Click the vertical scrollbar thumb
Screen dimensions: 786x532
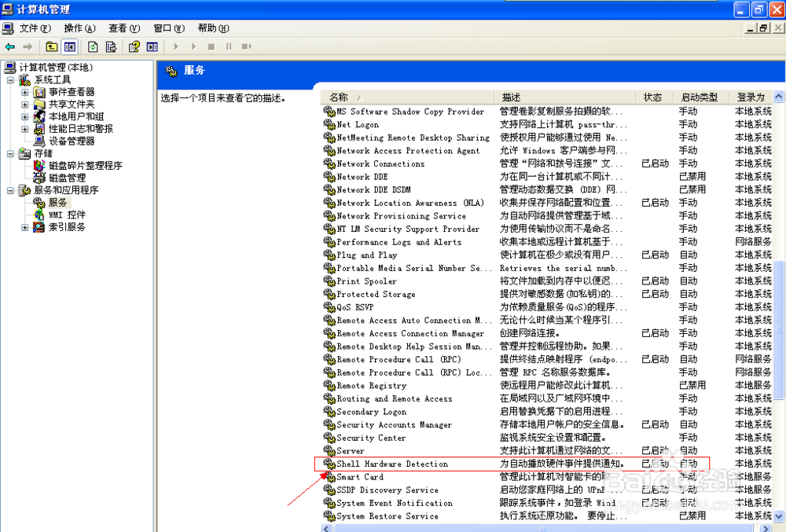coord(778,329)
